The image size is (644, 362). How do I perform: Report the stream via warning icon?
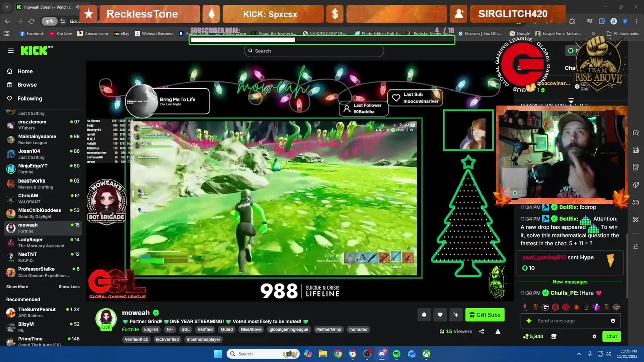coord(498,331)
